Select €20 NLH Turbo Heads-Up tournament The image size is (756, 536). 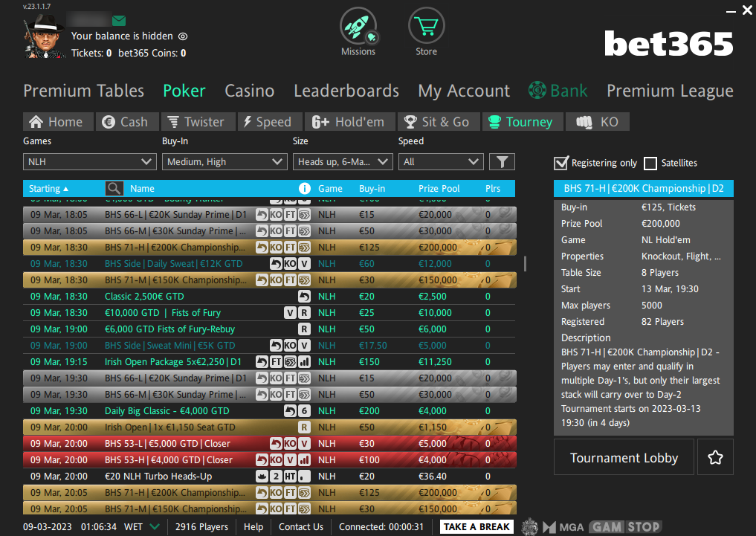coord(269,477)
